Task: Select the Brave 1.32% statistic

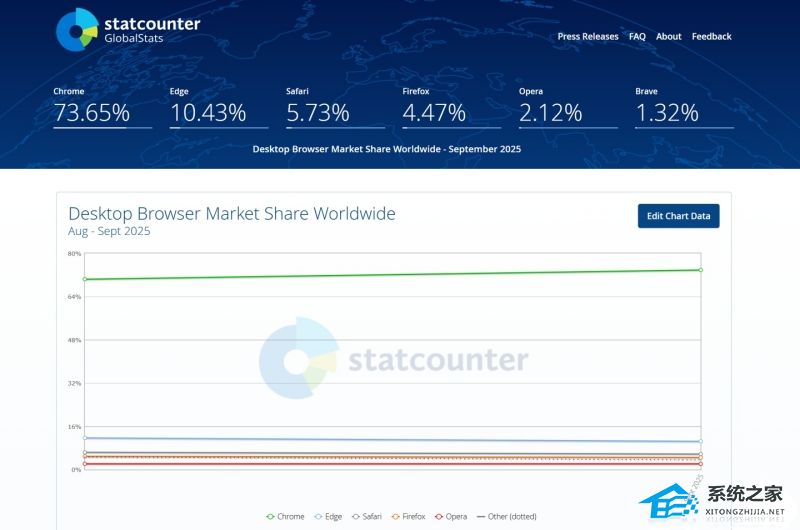Action: click(684, 107)
